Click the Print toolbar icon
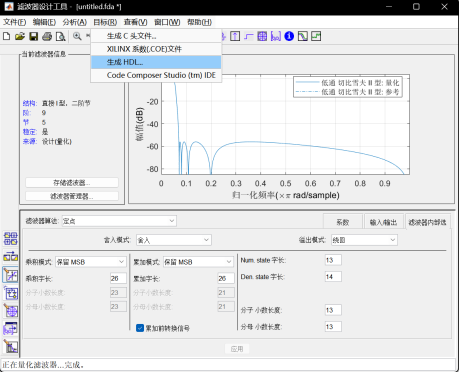Viewport: 460px width, 372px height. [47, 36]
